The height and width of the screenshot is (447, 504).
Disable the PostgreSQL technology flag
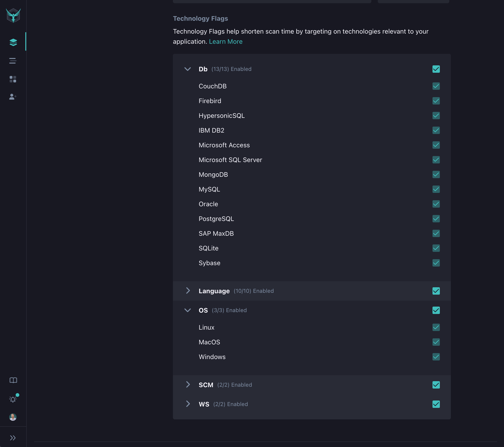point(436,219)
